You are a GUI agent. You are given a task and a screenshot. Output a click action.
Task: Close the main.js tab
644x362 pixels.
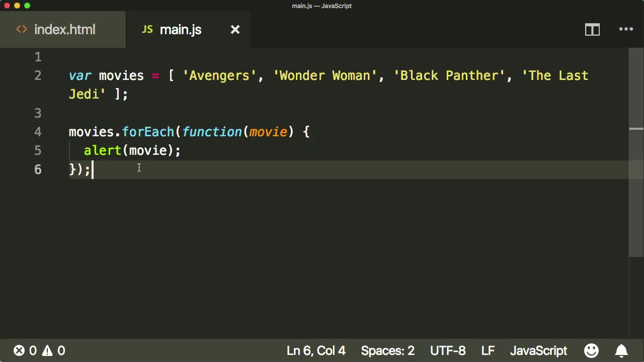[x=235, y=30]
